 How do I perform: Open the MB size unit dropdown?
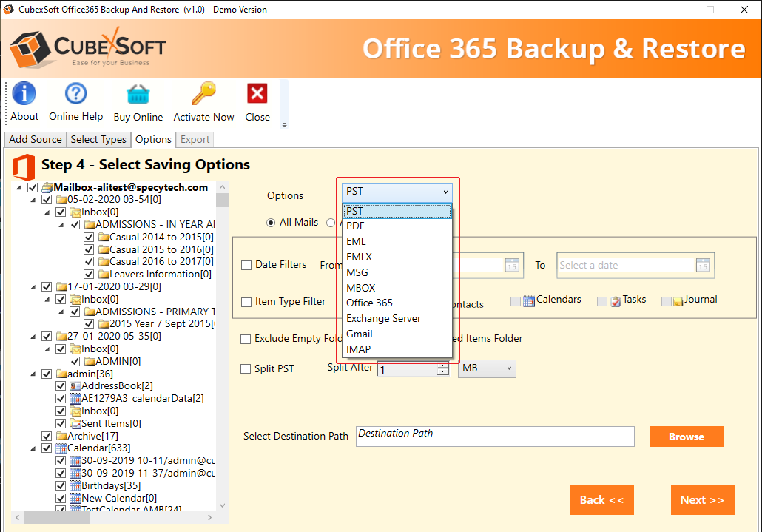tap(487, 368)
